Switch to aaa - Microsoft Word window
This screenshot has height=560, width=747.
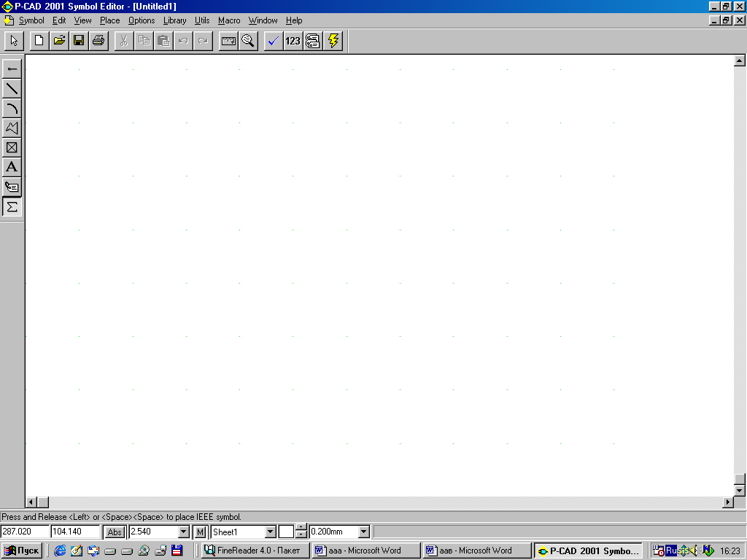click(x=366, y=551)
